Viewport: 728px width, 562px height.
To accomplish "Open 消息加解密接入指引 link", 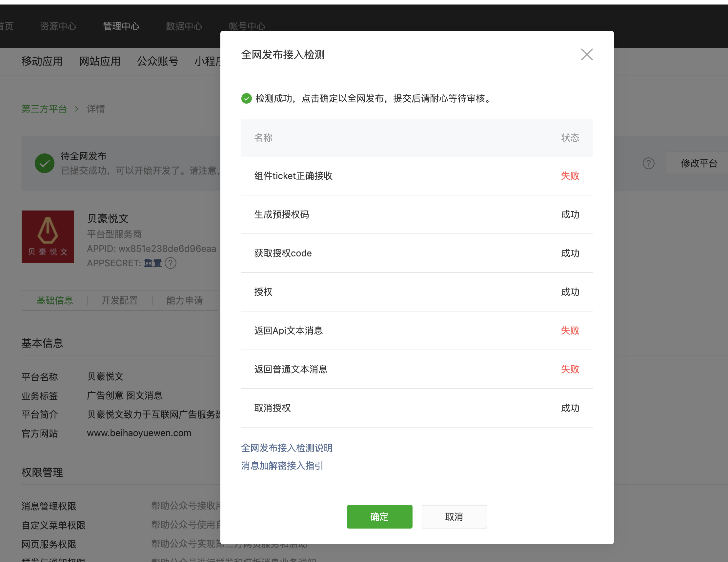I will point(282,465).
